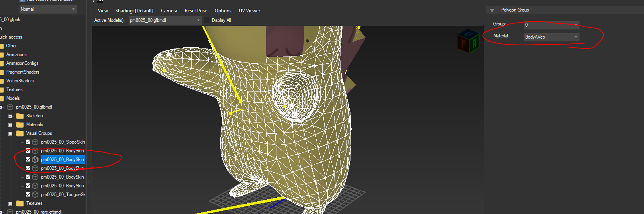Image resolution: width=644 pixels, height=214 pixels.
Task: Click the Visual Groups folder icon
Action: (20, 133)
